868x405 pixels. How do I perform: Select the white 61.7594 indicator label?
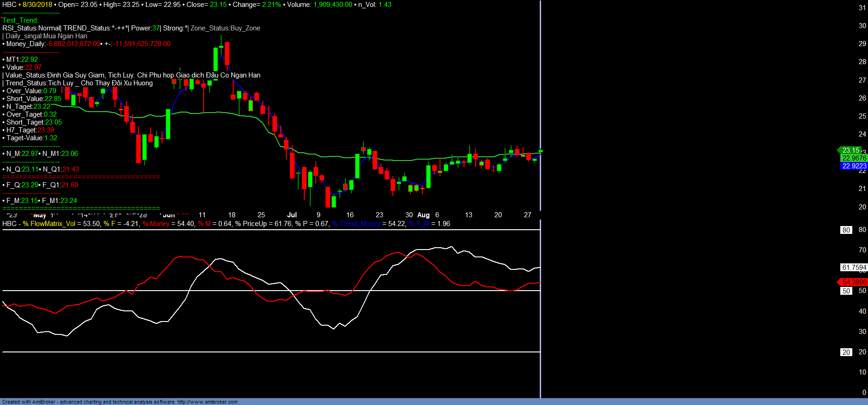click(x=854, y=268)
